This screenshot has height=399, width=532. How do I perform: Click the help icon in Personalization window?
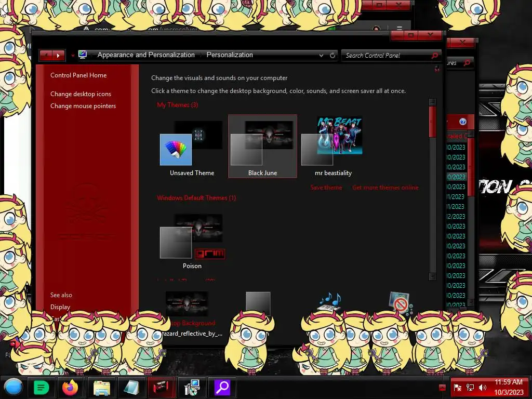coord(437,69)
